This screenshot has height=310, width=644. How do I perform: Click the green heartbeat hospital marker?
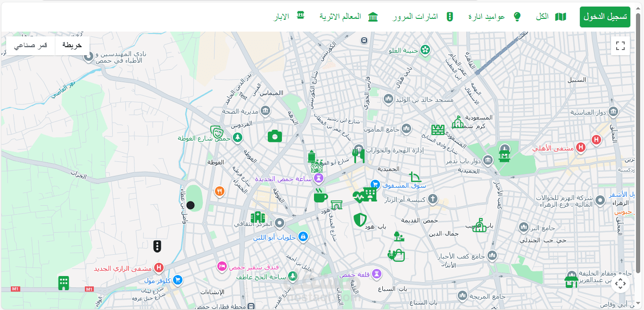[359, 197]
